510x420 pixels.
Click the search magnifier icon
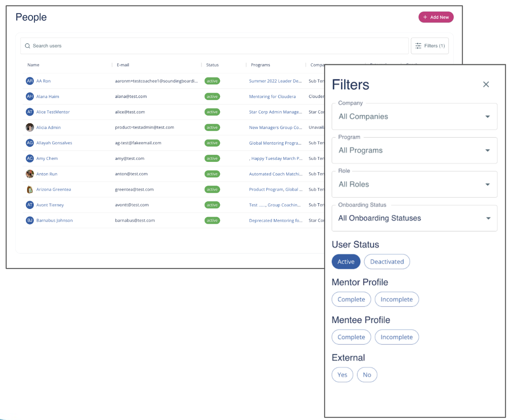[x=27, y=46]
